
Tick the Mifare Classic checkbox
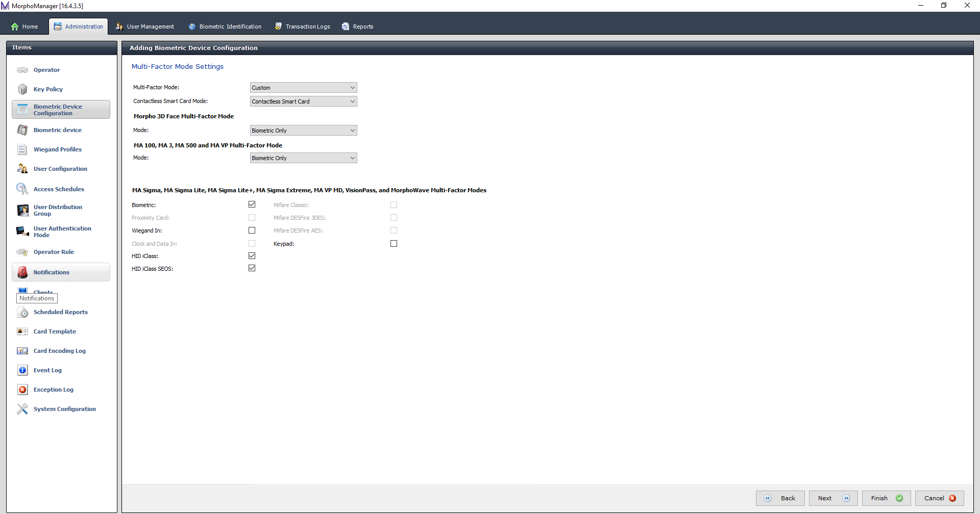(x=394, y=205)
